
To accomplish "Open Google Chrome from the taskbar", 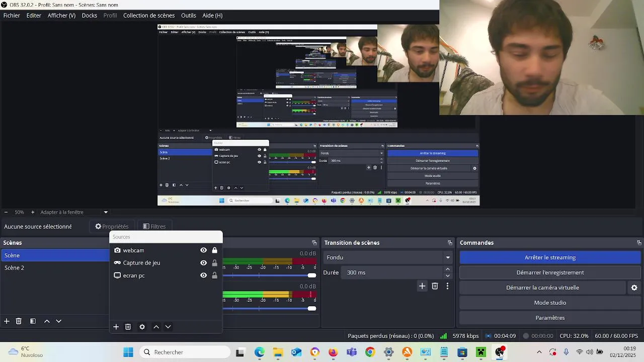I will tap(370, 352).
